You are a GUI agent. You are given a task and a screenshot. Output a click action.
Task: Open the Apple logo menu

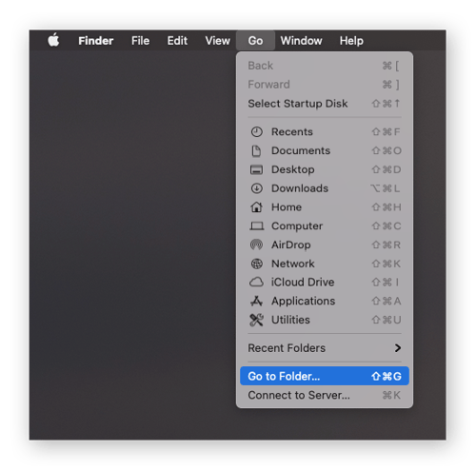coord(53,40)
